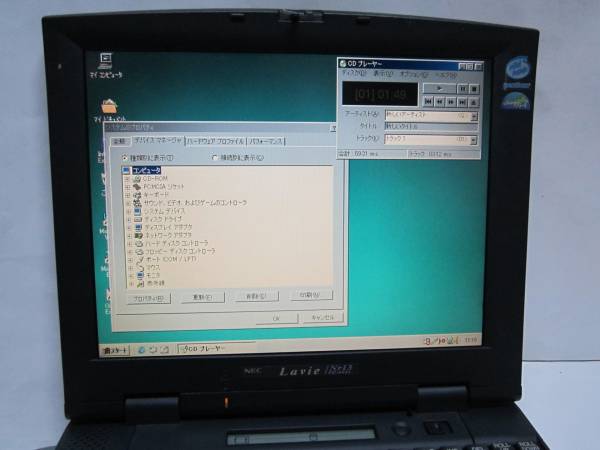Image resolution: width=600 pixels, height=450 pixels.
Task: Go to previous track in CD Player
Action: (x=428, y=102)
